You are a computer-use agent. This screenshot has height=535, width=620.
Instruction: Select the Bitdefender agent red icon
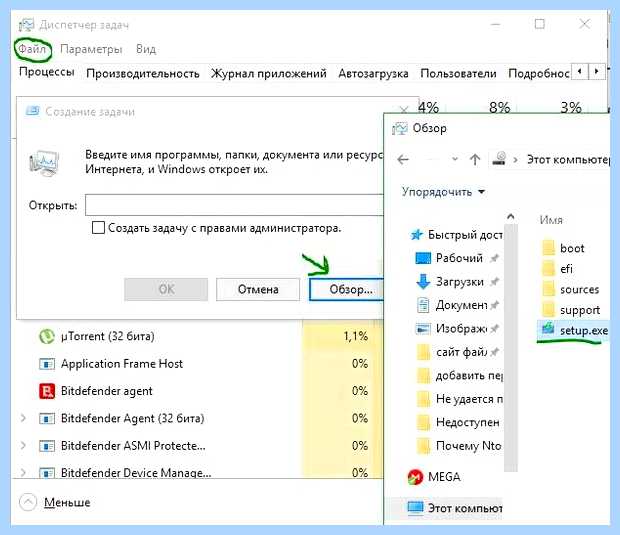47,391
